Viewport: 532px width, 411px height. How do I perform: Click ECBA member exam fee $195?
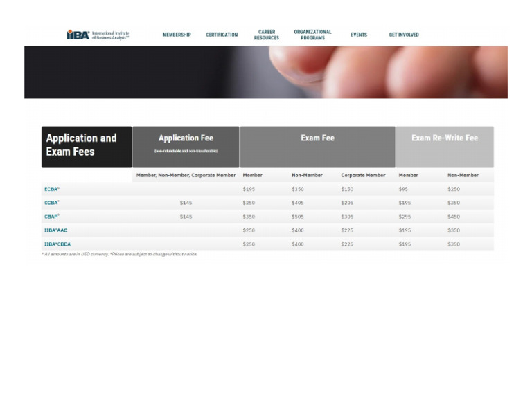click(x=249, y=189)
